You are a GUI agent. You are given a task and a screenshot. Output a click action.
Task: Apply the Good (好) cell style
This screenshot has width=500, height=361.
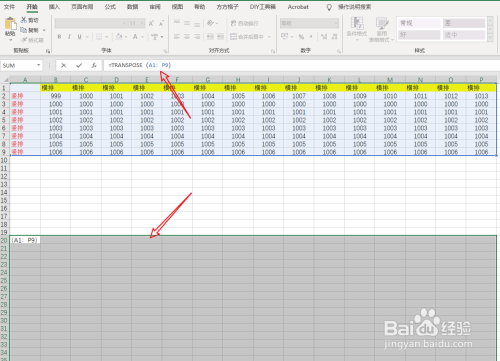point(419,35)
